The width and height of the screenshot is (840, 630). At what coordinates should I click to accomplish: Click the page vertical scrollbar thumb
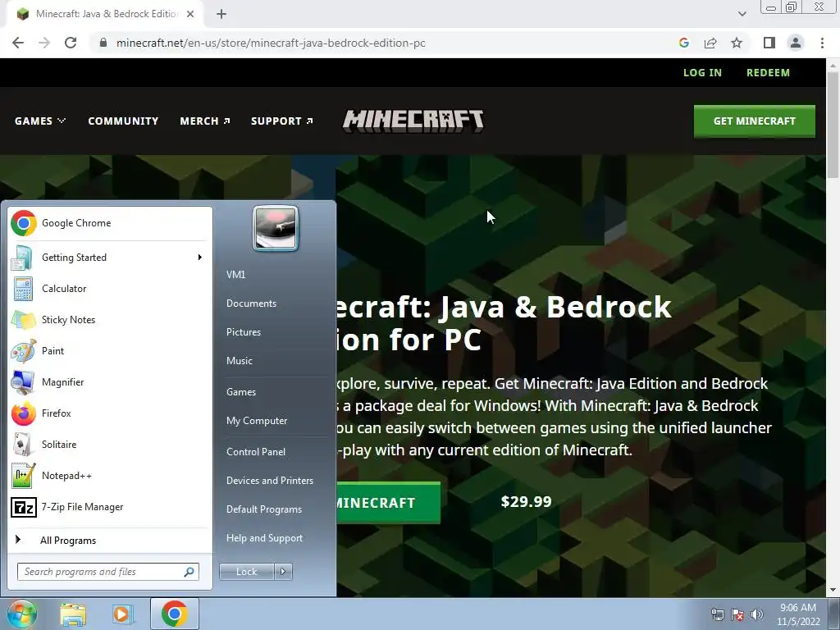coord(833,125)
